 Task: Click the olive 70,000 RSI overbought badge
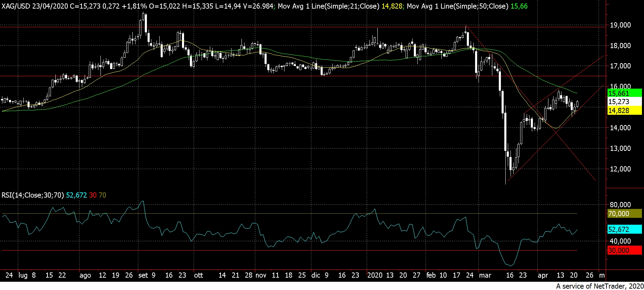[x=624, y=214]
